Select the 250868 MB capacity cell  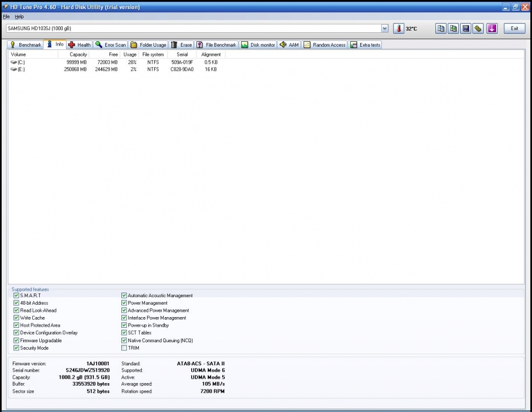[x=75, y=69]
